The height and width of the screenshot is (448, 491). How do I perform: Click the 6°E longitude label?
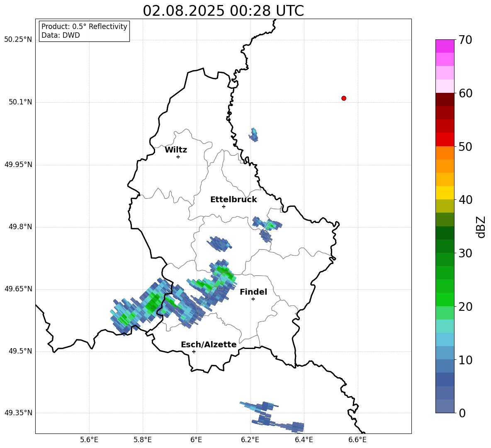(196, 440)
